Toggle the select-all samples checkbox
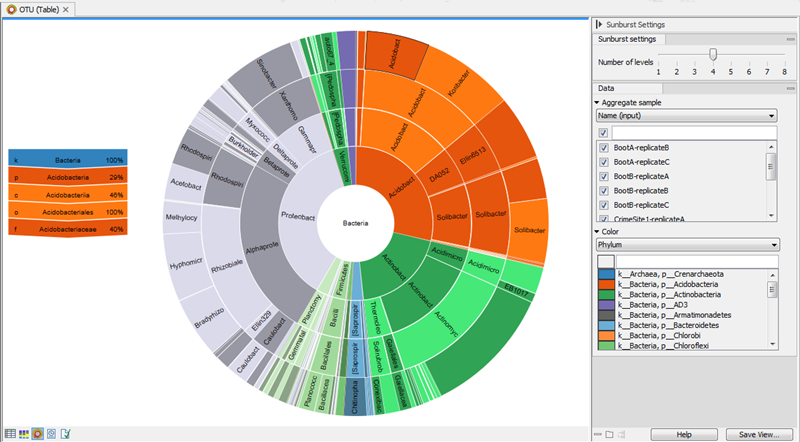Viewport: 800px width, 442px height. coord(603,132)
